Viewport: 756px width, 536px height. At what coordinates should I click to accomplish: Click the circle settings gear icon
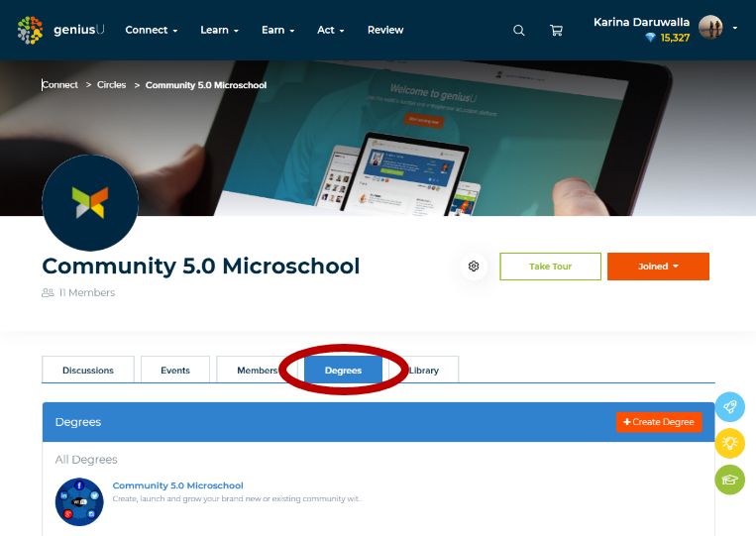tap(474, 267)
